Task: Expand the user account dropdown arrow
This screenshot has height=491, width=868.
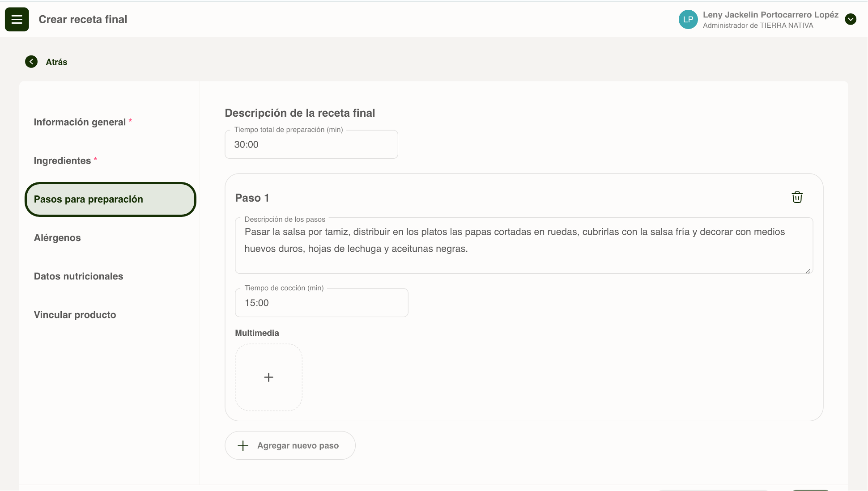Action: (x=850, y=19)
